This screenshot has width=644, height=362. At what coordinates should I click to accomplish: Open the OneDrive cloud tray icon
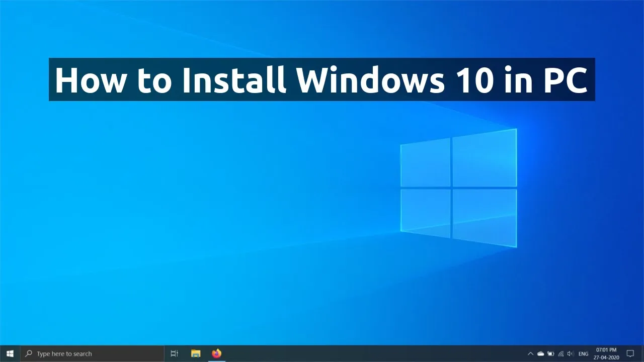coord(541,353)
